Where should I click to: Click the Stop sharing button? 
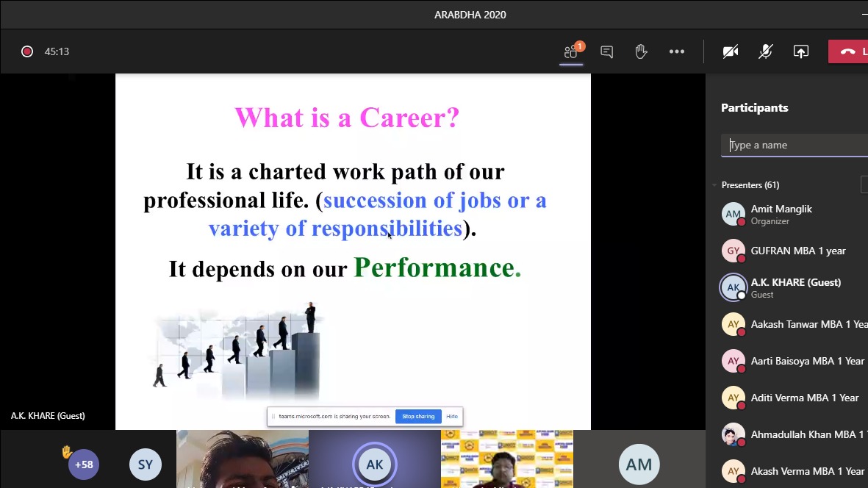[x=418, y=417]
